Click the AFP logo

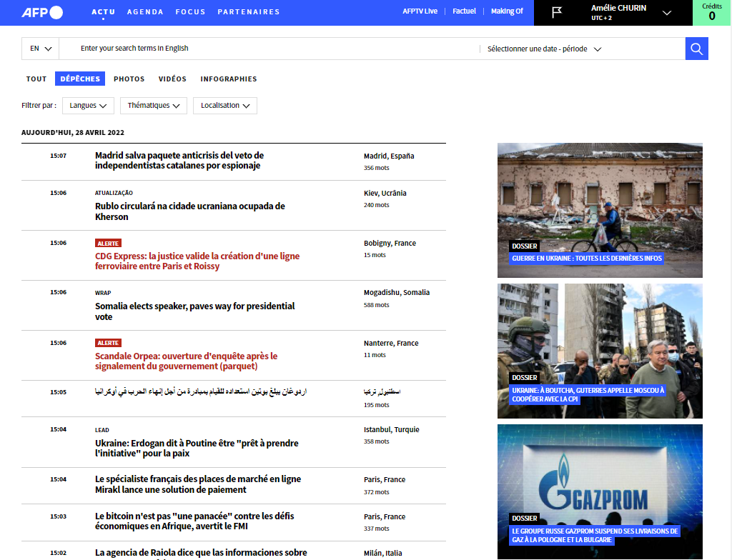42,12
